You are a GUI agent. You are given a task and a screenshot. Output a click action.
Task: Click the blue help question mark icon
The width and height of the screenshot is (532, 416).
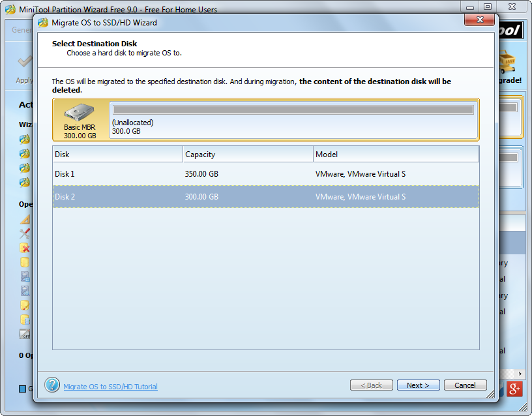click(52, 385)
